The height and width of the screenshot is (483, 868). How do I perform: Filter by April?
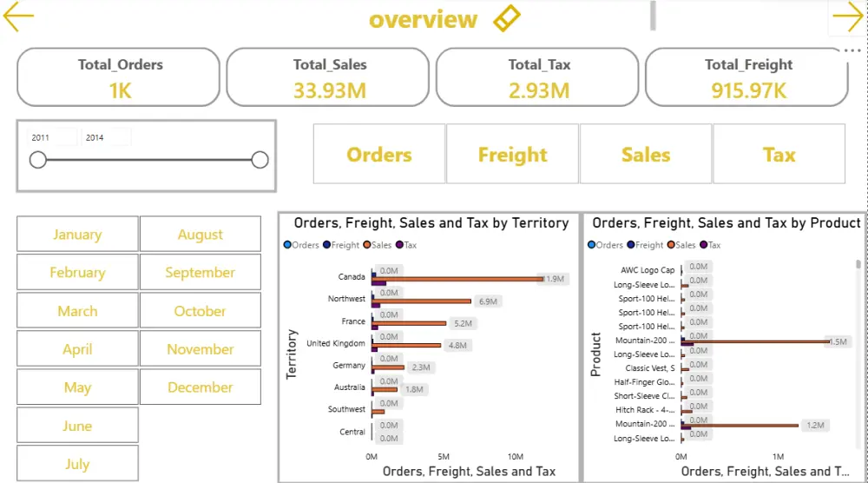tap(77, 349)
